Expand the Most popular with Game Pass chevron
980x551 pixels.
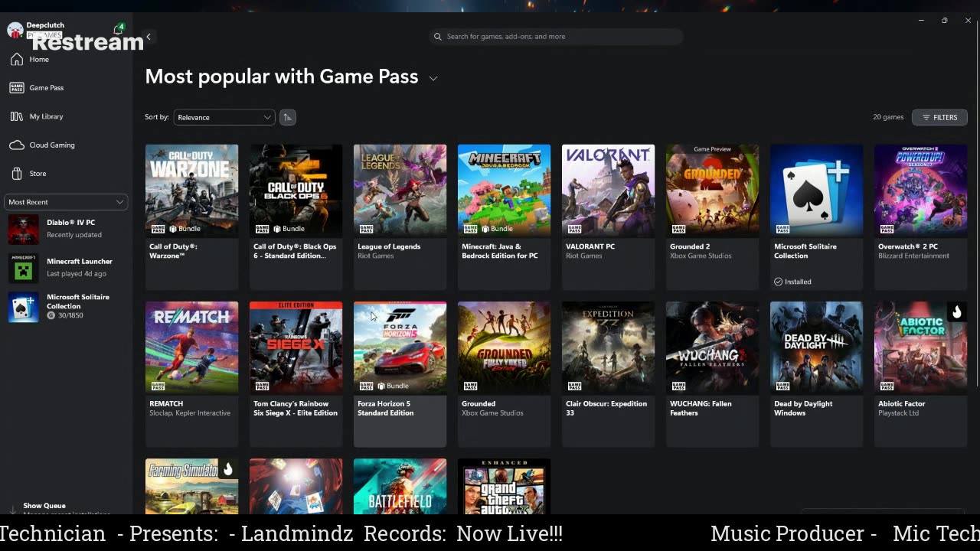[433, 78]
